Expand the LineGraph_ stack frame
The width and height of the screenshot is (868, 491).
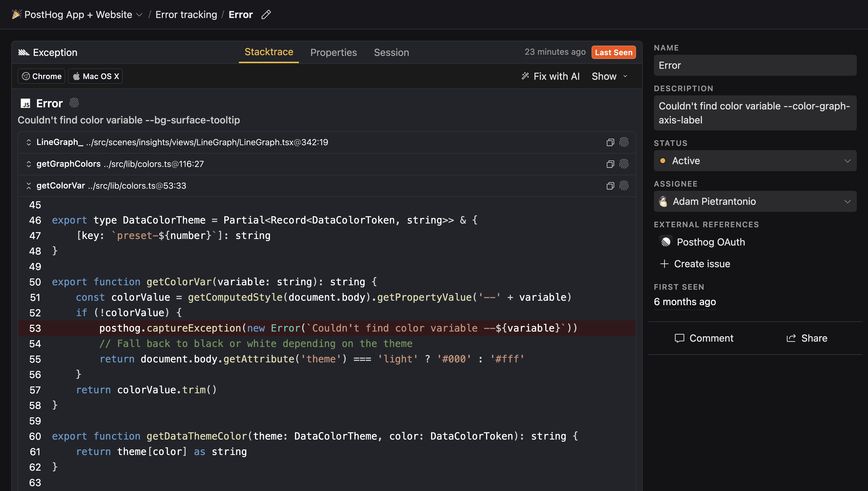[x=29, y=142]
